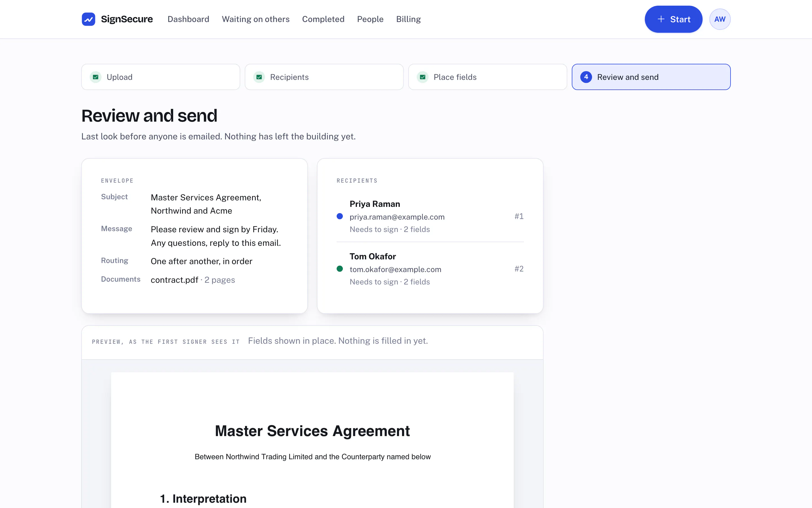Open the Billing page
Viewport: 812px width, 508px height.
[x=408, y=19]
